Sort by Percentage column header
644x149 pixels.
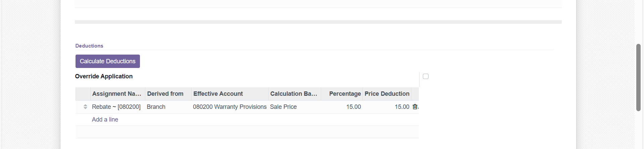coord(345,94)
